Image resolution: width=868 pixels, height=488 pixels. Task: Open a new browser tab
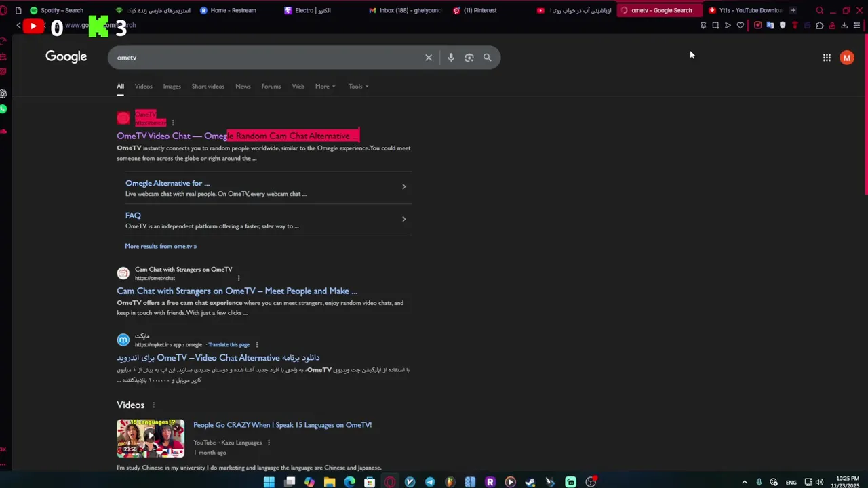[x=793, y=10]
